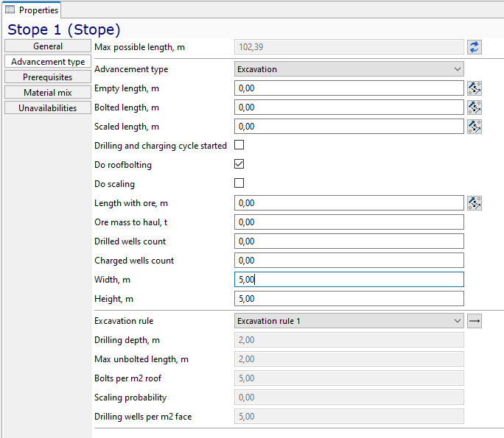
Task: Click measure icon next to Length with ore
Action: click(x=474, y=203)
